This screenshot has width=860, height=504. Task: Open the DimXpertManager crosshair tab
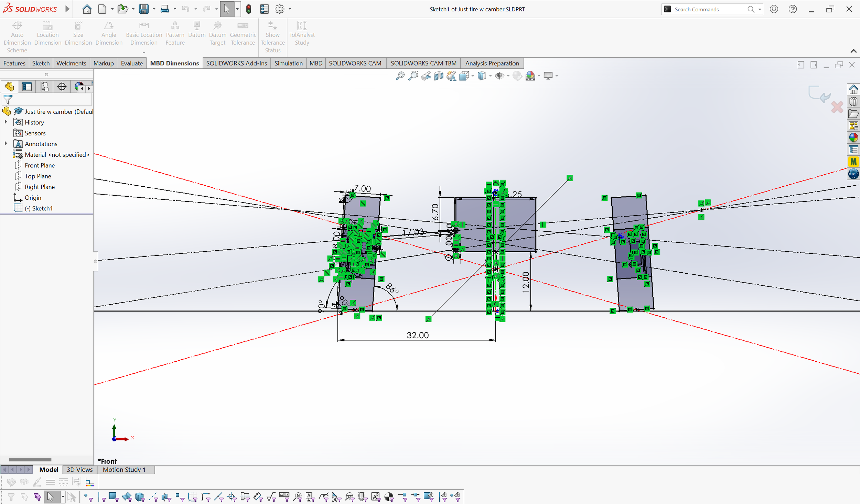pyautogui.click(x=62, y=87)
